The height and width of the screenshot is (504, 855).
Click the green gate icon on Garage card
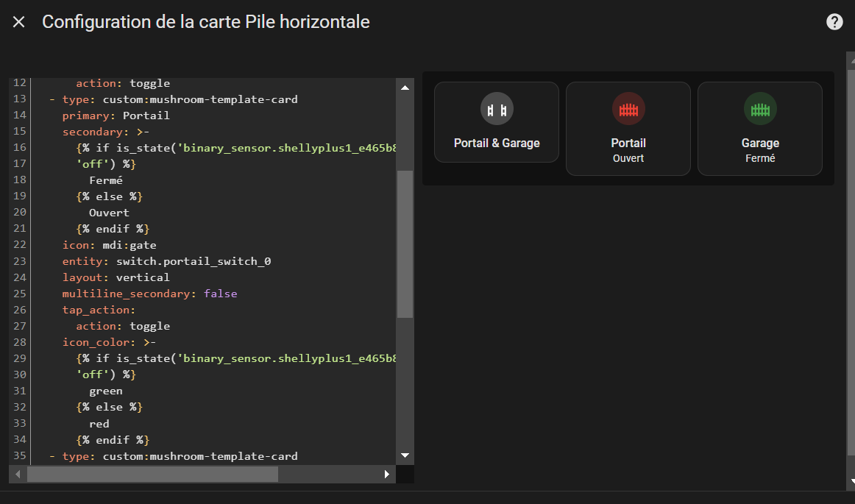(760, 109)
